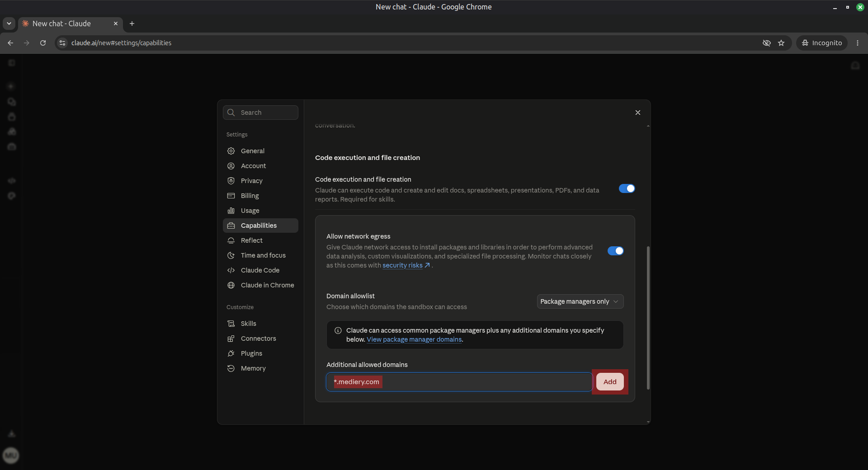Go back with the browser arrow
This screenshot has width=868, height=470.
click(x=10, y=43)
